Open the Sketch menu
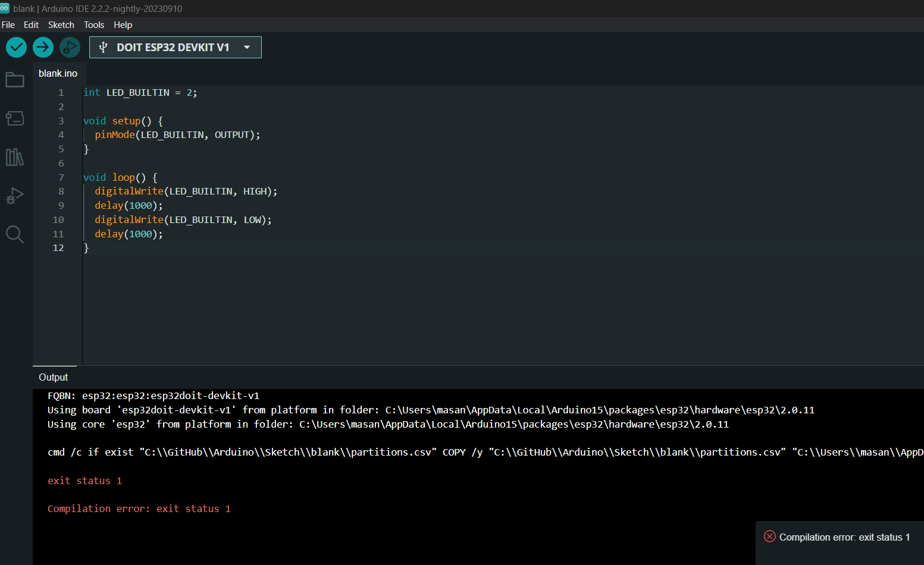924x565 pixels. point(61,25)
